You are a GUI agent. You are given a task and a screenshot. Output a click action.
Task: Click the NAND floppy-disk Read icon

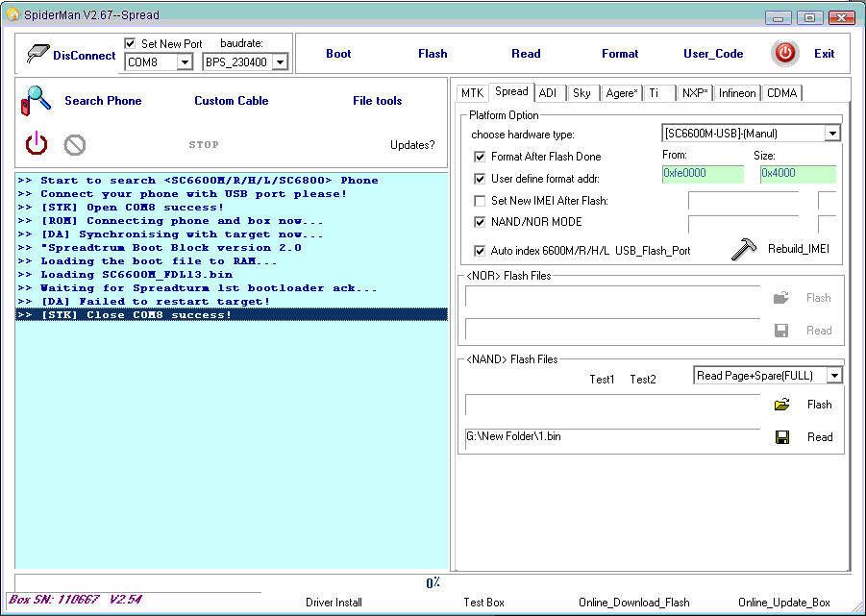coord(782,437)
